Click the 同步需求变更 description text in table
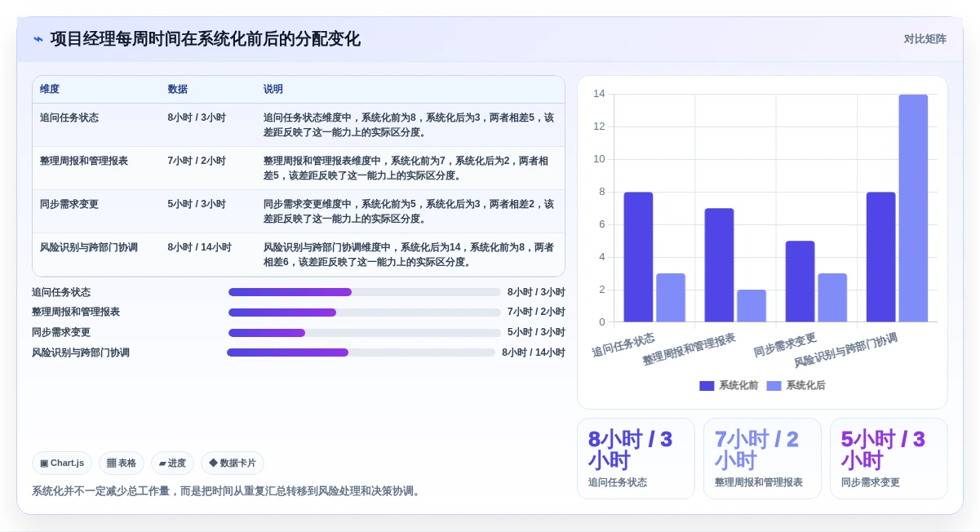The height and width of the screenshot is (532, 980). point(409,211)
